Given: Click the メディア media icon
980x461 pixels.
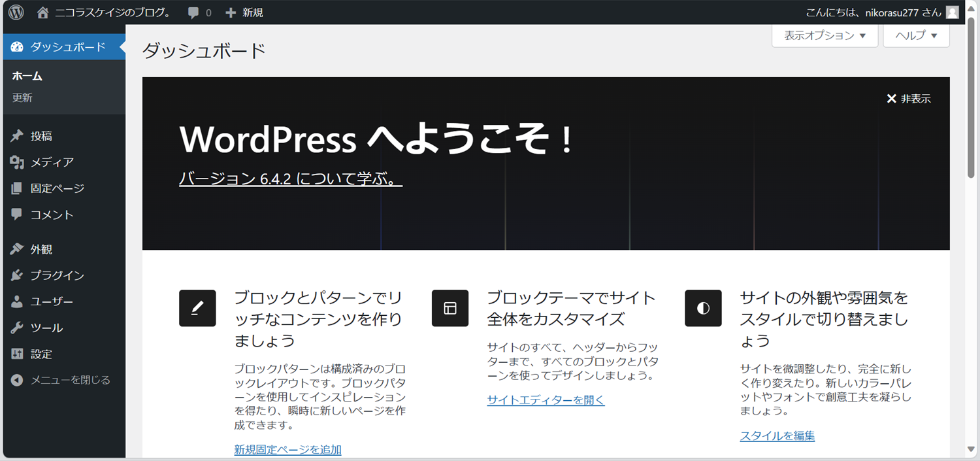Looking at the screenshot, I should pos(17,162).
